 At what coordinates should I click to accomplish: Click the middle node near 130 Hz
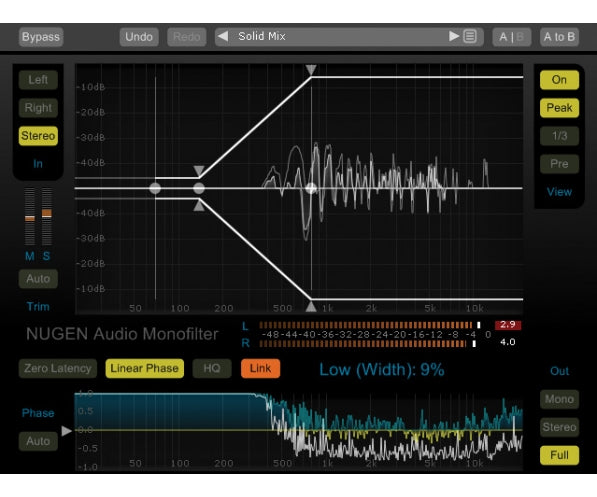[199, 188]
